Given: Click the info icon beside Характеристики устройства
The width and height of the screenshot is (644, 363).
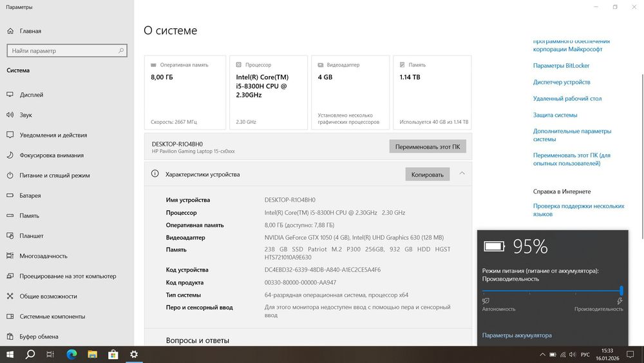Looking at the screenshot, I should [x=155, y=173].
